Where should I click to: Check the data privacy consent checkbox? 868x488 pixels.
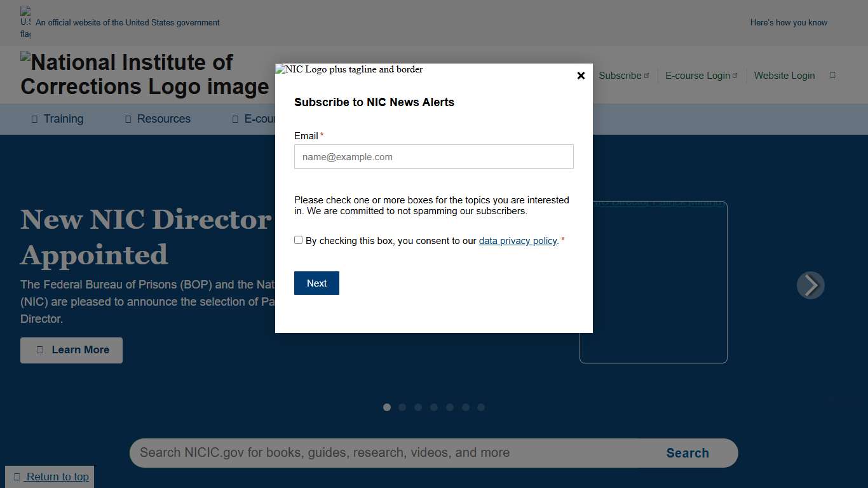(x=299, y=240)
